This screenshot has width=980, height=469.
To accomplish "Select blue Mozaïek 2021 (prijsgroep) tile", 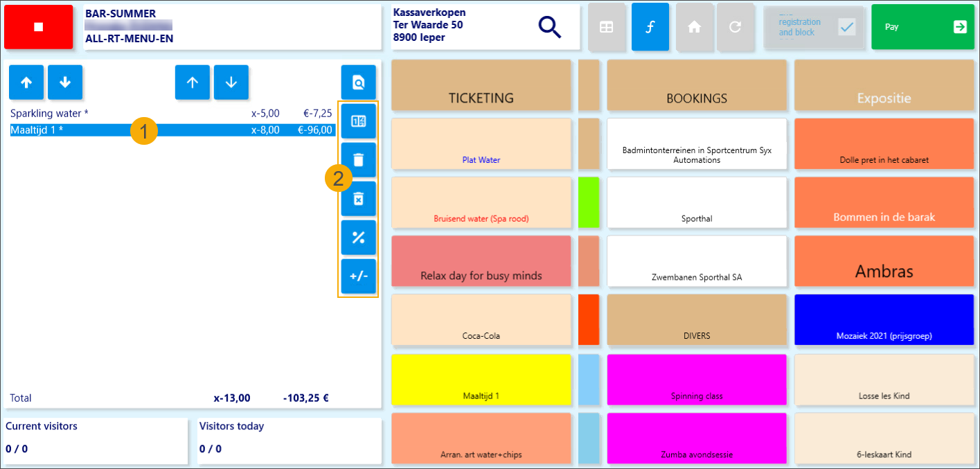I will [884, 320].
